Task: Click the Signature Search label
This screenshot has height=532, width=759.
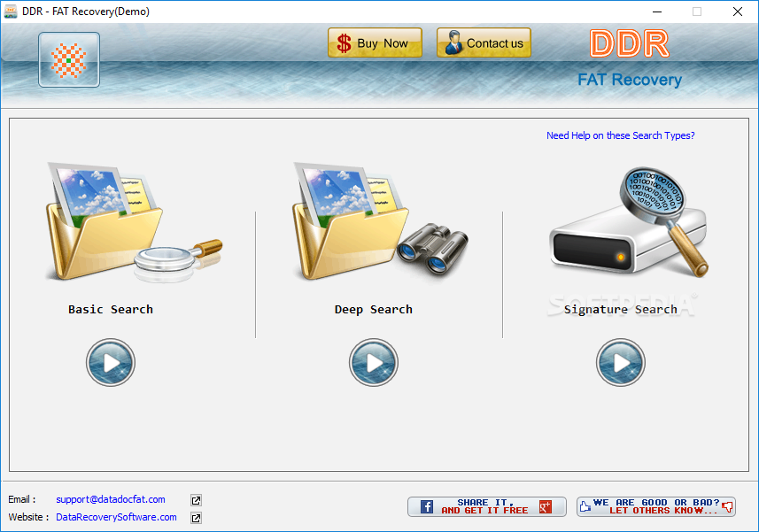Action: point(620,310)
